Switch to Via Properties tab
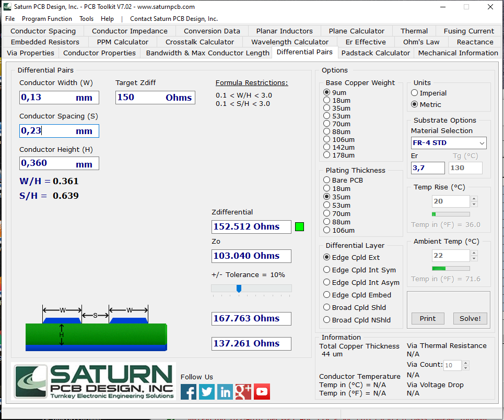 coord(30,53)
